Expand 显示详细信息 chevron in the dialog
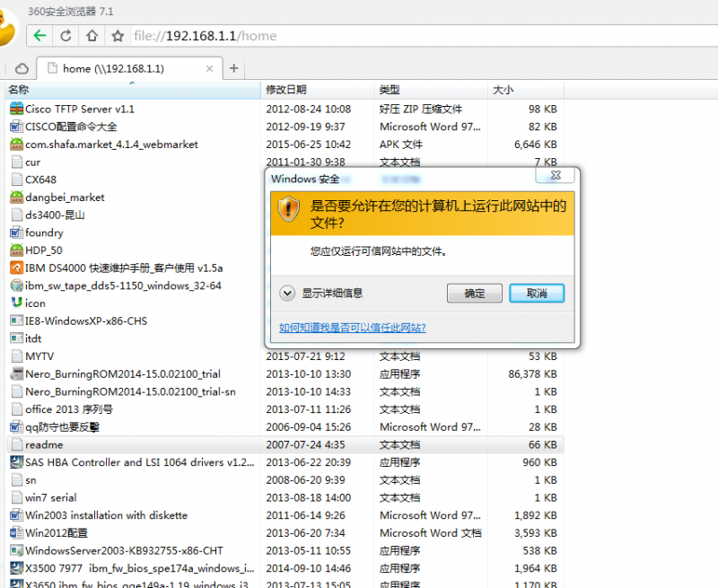The height and width of the screenshot is (588, 718). click(x=287, y=293)
